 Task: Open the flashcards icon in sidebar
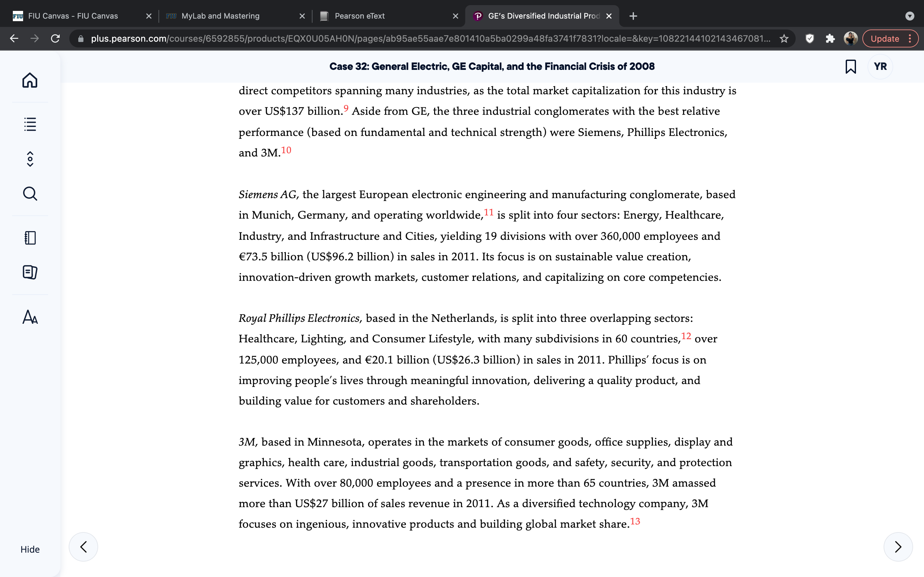point(30,272)
